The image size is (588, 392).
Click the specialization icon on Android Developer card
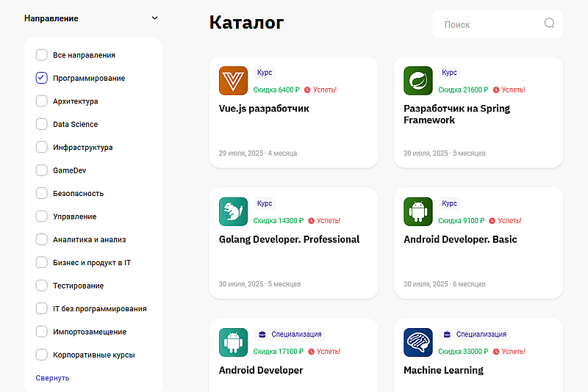[x=262, y=334]
